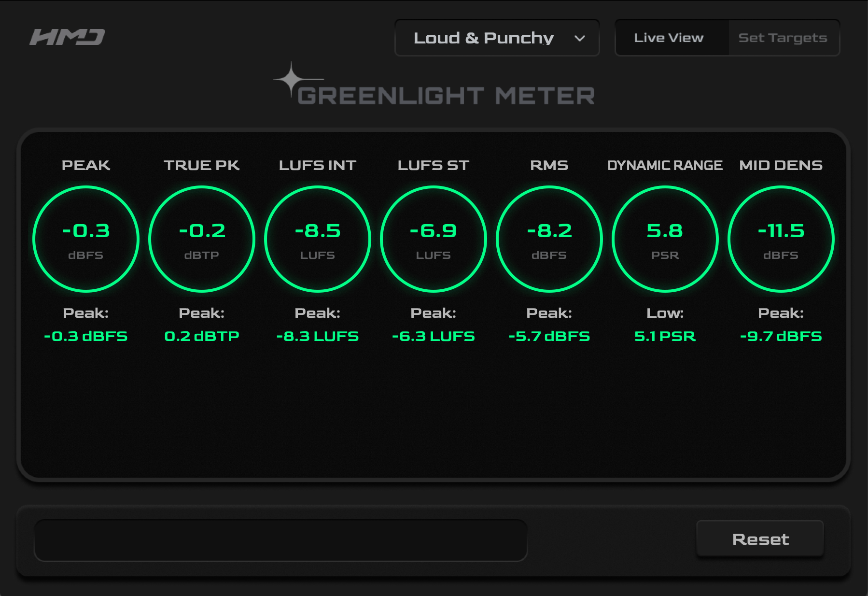The height and width of the screenshot is (596, 868).
Task: Click the Reset button
Action: pyautogui.click(x=760, y=539)
